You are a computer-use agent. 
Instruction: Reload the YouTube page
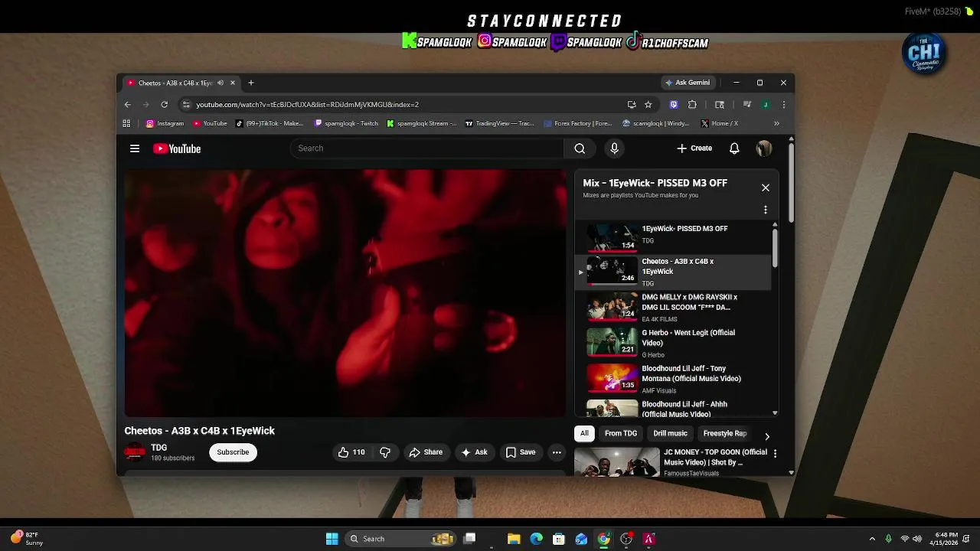point(164,104)
